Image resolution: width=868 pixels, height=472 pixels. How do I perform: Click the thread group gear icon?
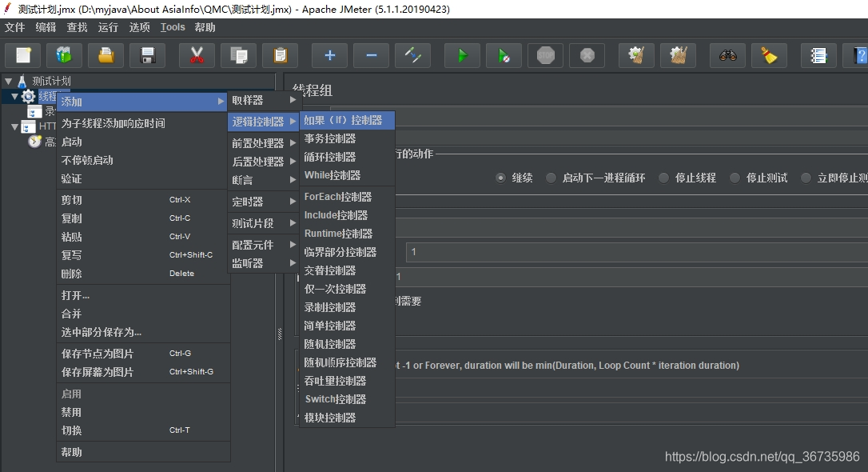(28, 96)
